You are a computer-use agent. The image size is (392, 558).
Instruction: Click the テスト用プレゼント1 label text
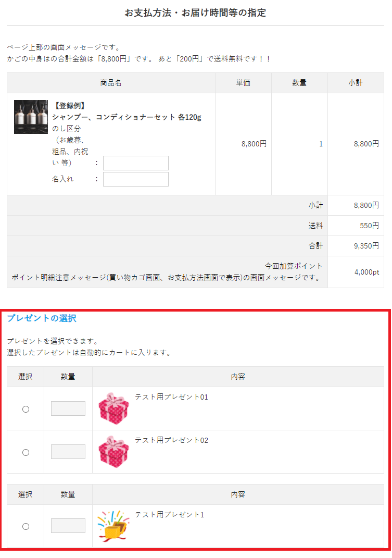pyautogui.click(x=169, y=515)
